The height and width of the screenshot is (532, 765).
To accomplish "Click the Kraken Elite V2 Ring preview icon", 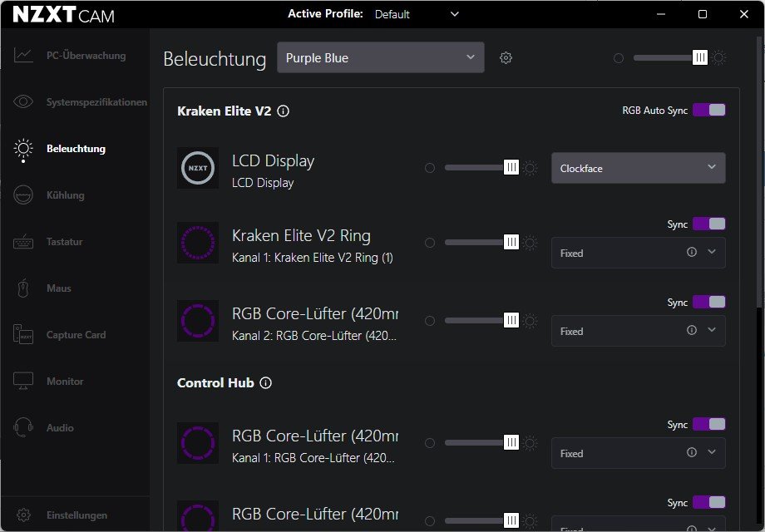I will pyautogui.click(x=198, y=243).
